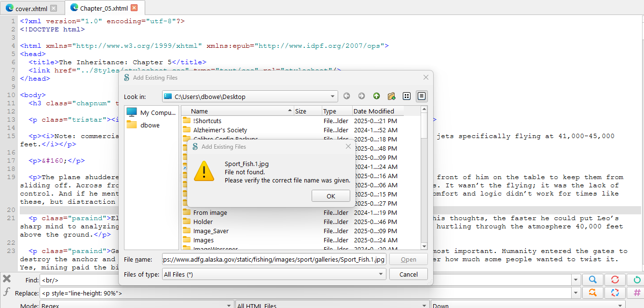Sort file list by Type column

[x=337, y=111]
